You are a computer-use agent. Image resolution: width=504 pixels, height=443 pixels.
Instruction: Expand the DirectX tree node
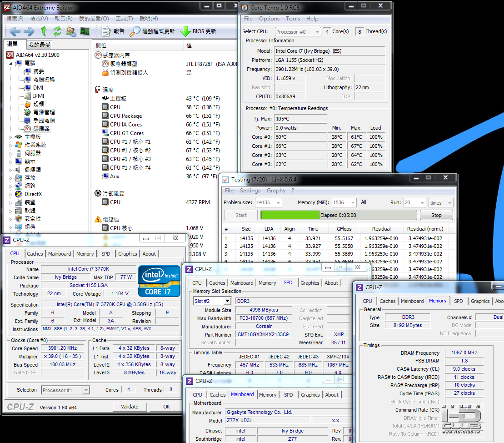tap(11, 194)
